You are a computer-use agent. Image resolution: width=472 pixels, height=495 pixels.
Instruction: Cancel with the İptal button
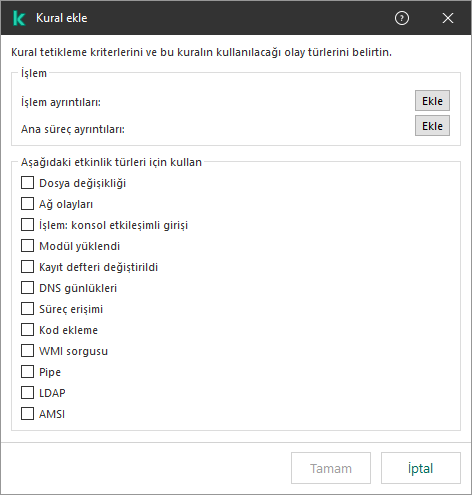pos(421,468)
